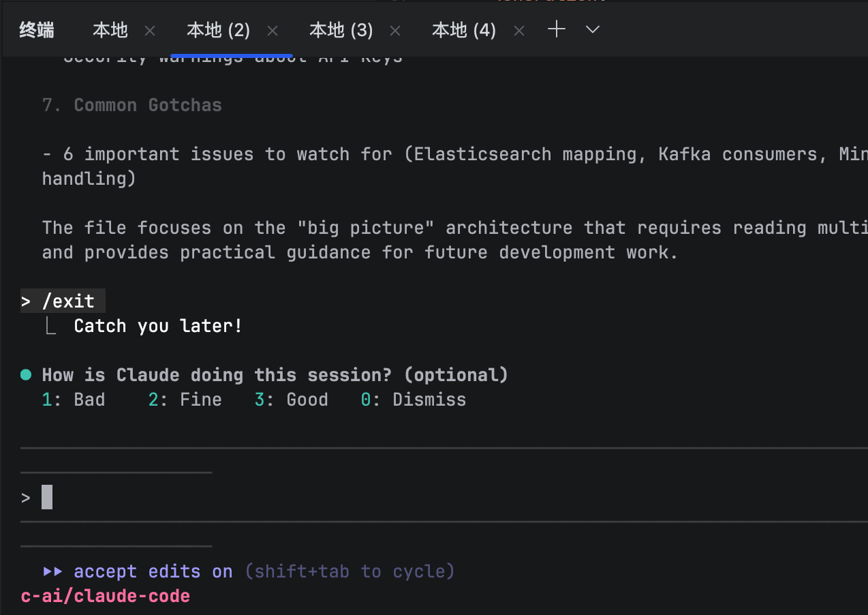
Task: Close the 本地 (4) terminal tab
Action: (x=518, y=31)
